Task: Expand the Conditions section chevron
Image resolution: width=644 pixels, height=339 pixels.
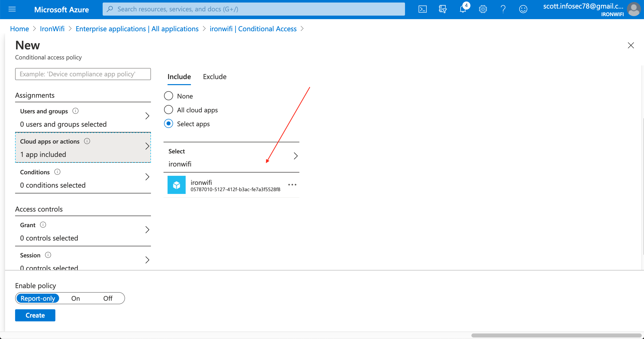Action: pyautogui.click(x=147, y=177)
